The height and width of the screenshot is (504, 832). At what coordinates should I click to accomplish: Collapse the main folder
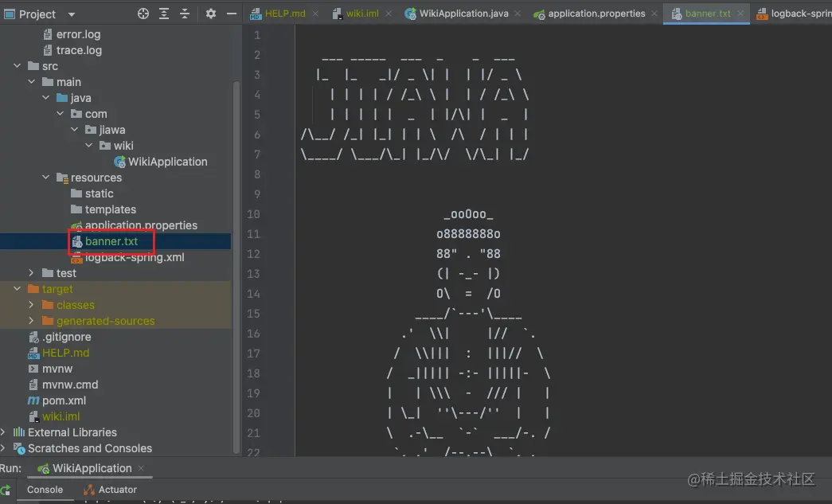31,82
